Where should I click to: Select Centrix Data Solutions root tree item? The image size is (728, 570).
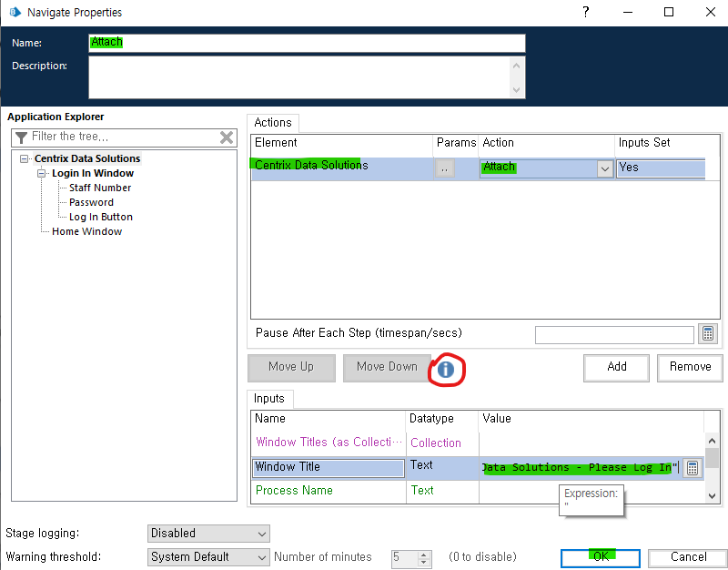pos(87,158)
